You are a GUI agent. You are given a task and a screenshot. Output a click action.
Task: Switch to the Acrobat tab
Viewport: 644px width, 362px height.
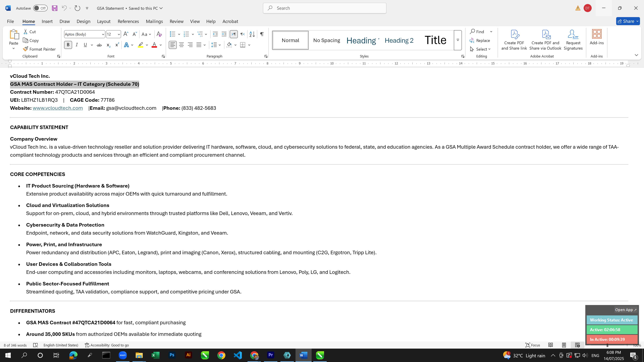[230, 21]
